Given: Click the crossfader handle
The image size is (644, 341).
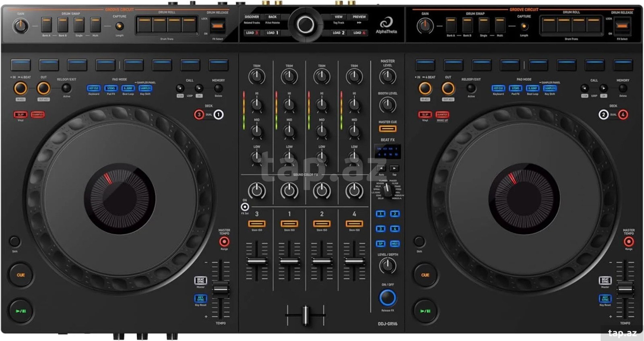Looking at the screenshot, I should click(x=305, y=315).
